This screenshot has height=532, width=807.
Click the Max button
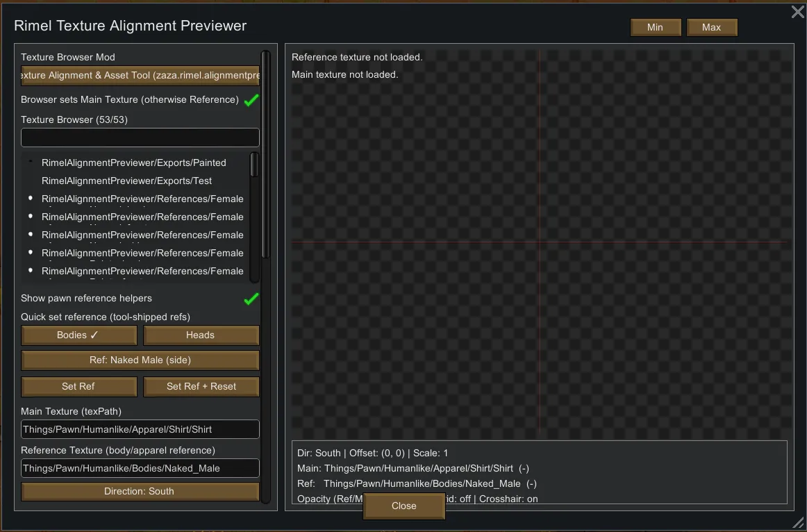(711, 28)
